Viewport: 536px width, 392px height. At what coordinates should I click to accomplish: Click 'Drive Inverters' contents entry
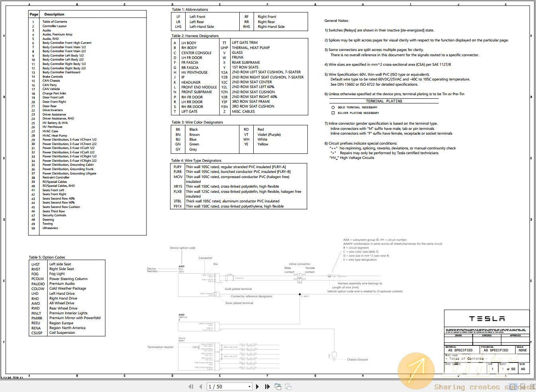pos(52,110)
